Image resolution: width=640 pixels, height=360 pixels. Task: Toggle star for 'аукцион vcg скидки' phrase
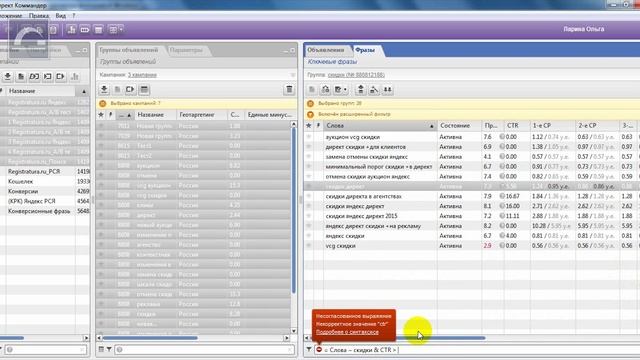click(x=309, y=137)
